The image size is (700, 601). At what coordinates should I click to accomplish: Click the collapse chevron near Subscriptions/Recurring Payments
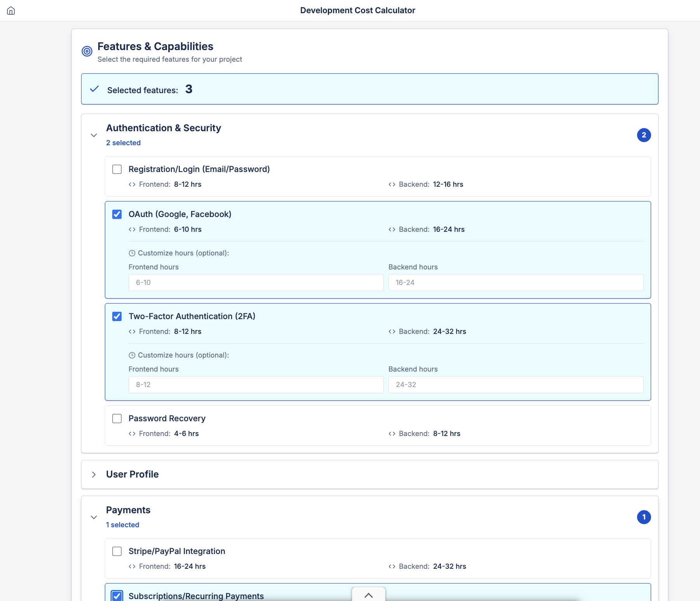click(368, 595)
